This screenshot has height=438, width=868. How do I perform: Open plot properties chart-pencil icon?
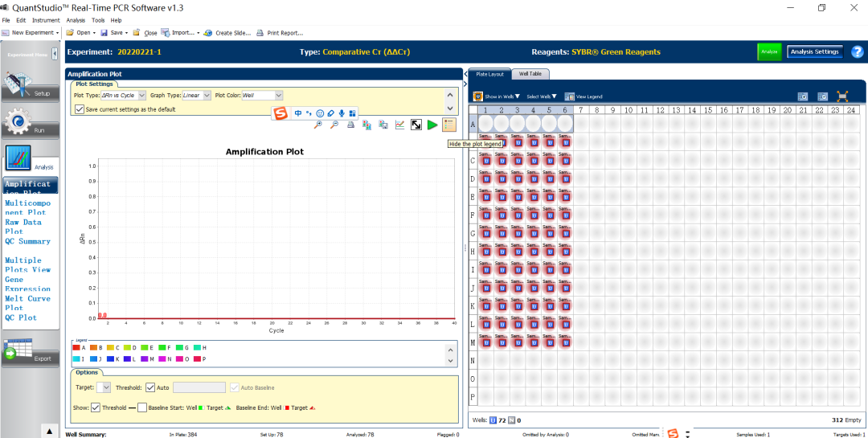399,125
